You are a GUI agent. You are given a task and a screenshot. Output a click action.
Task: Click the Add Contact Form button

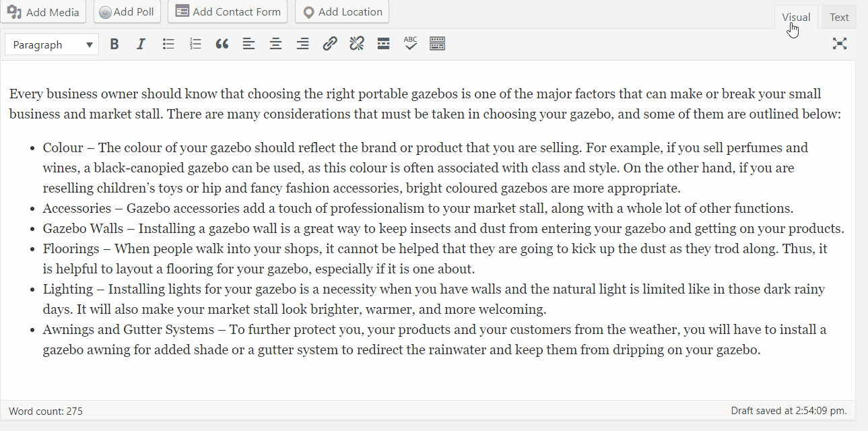click(228, 12)
